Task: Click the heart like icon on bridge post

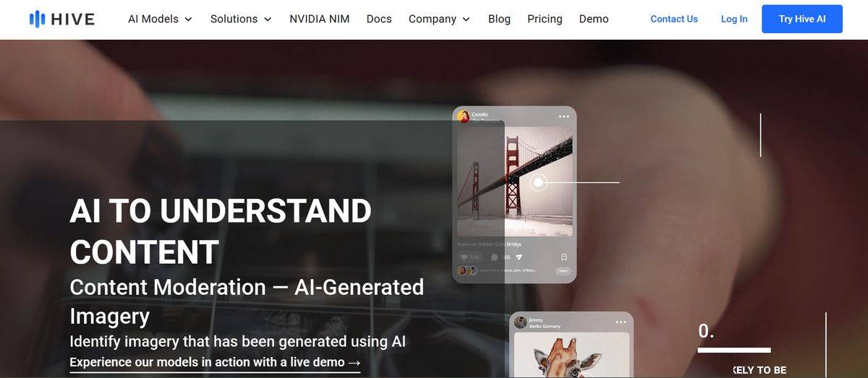Action: (464, 257)
